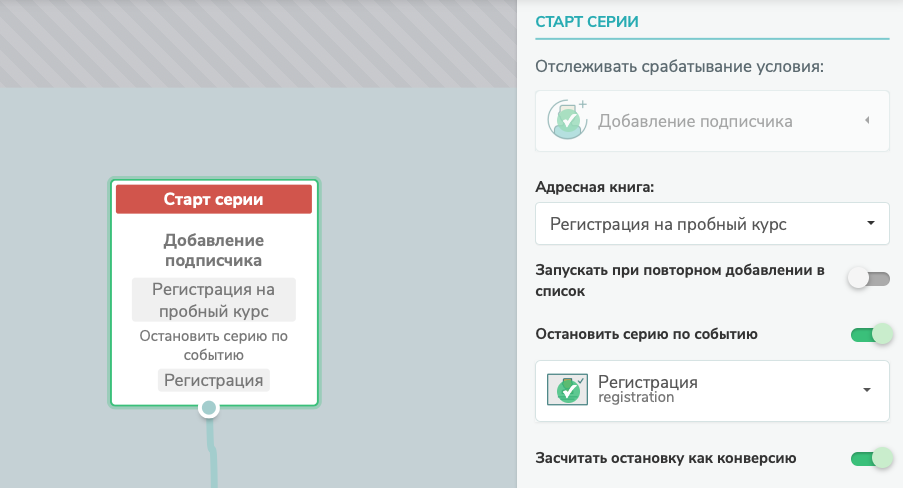This screenshot has height=488, width=903.
Task: Click Добавление подписчика title in the flow block
Action: (x=214, y=250)
